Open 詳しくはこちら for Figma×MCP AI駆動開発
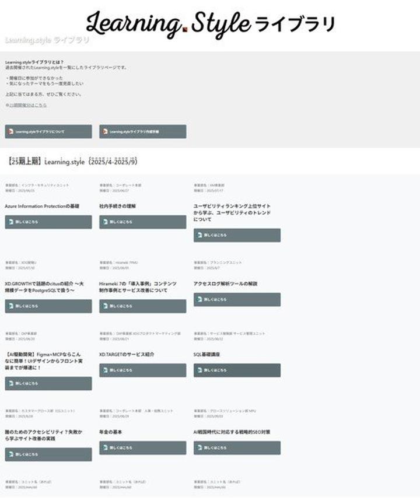The height and width of the screenshot is (504, 420). pos(48,383)
